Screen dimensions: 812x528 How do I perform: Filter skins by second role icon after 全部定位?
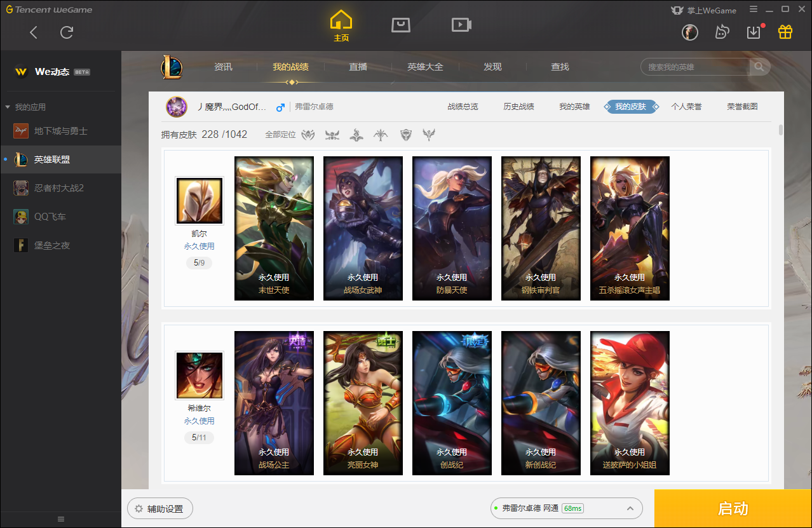coord(332,135)
